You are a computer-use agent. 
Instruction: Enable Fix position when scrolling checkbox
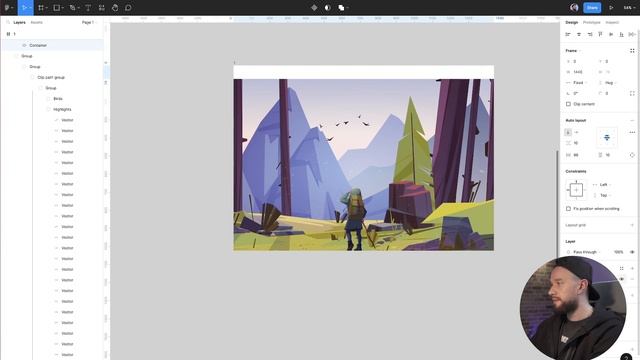coord(568,209)
